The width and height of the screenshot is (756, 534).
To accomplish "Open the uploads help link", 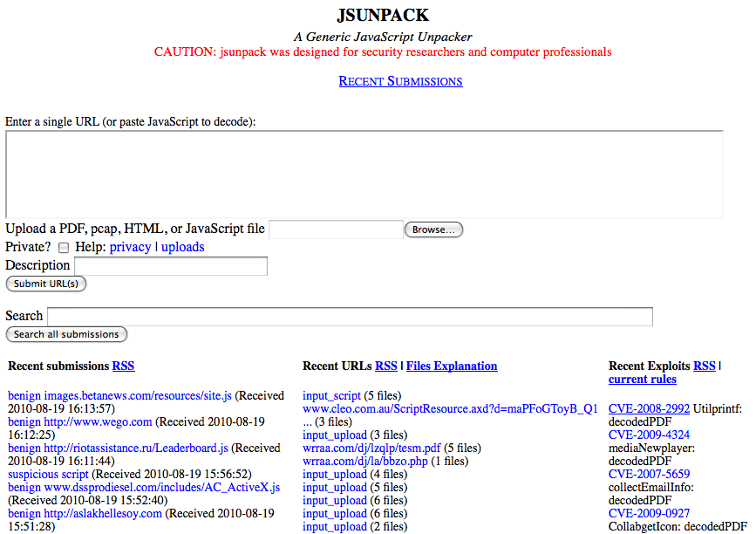I will [x=182, y=247].
